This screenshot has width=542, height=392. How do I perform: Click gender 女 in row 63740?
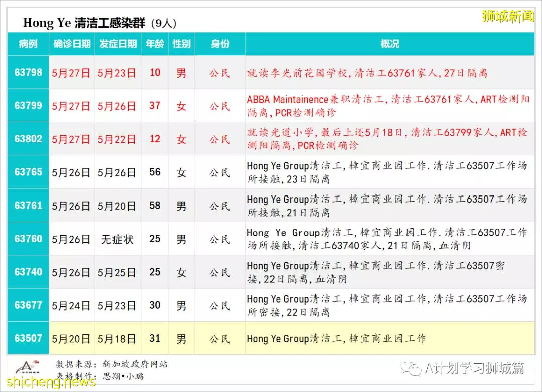pyautogui.click(x=181, y=273)
